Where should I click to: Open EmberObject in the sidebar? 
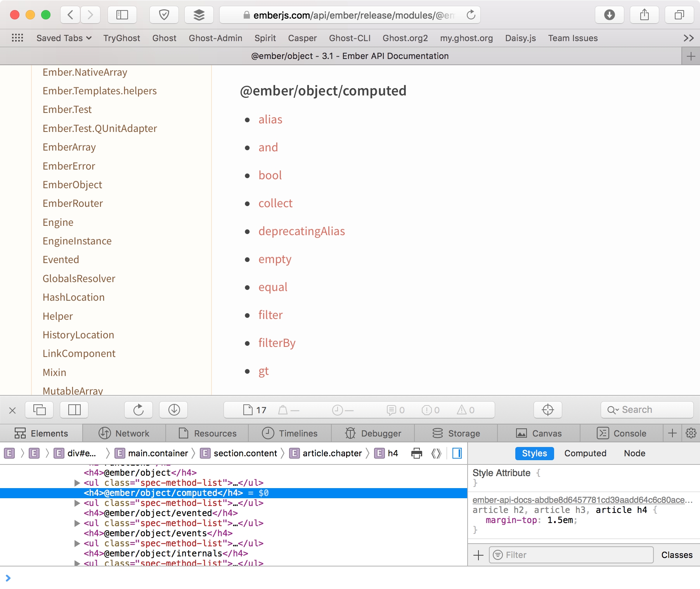[72, 185]
